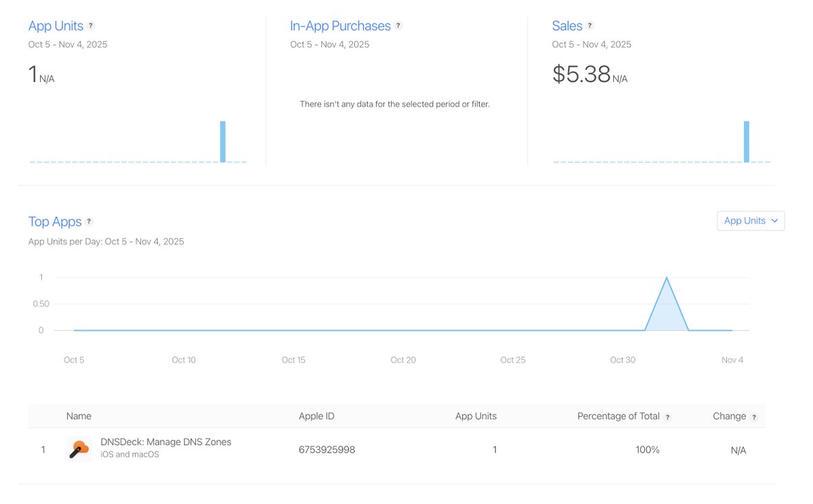The image size is (813, 504).
Task: Open the Top Apps heading link
Action: coord(55,222)
